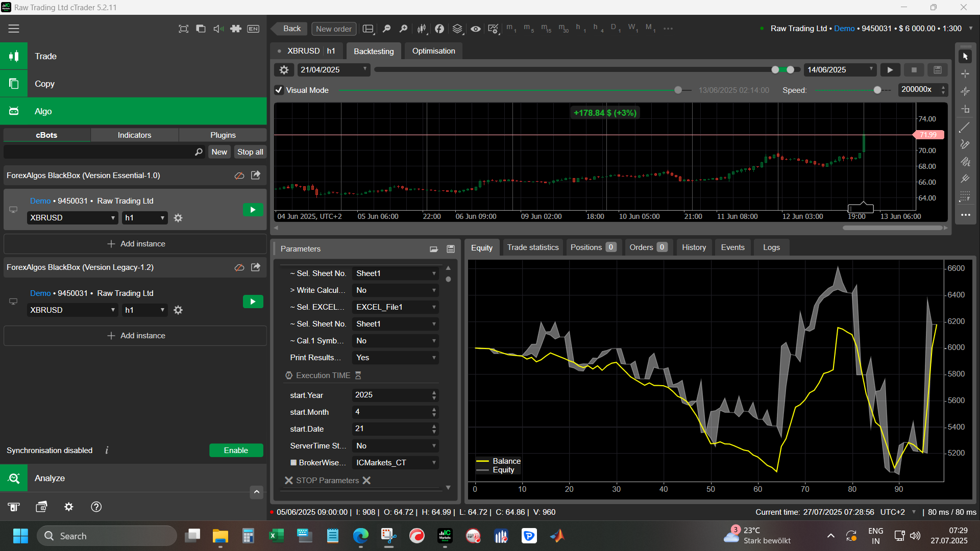Screen dimensions: 980x551
Task: Switch to the Indicators tab
Action: pos(134,135)
